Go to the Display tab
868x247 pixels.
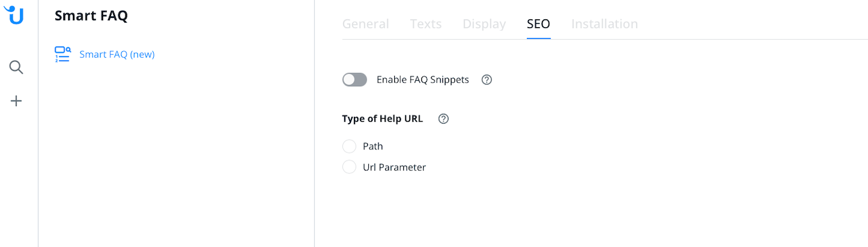coord(484,24)
